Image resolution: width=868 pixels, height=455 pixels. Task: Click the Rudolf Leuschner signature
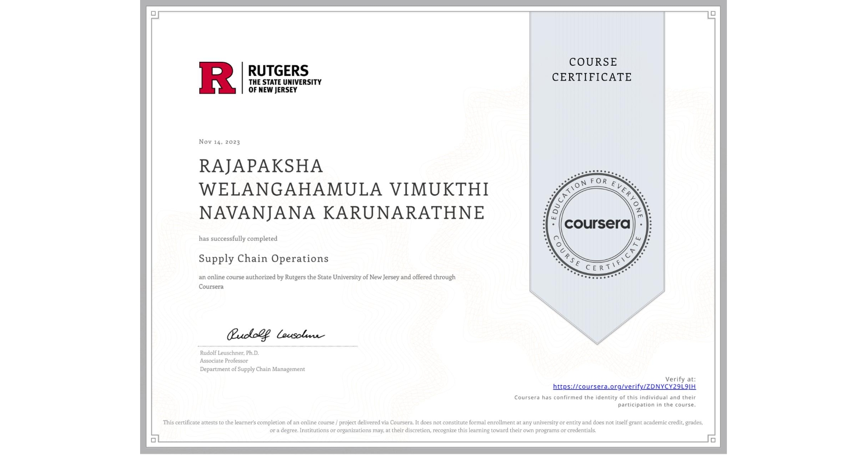click(275, 334)
